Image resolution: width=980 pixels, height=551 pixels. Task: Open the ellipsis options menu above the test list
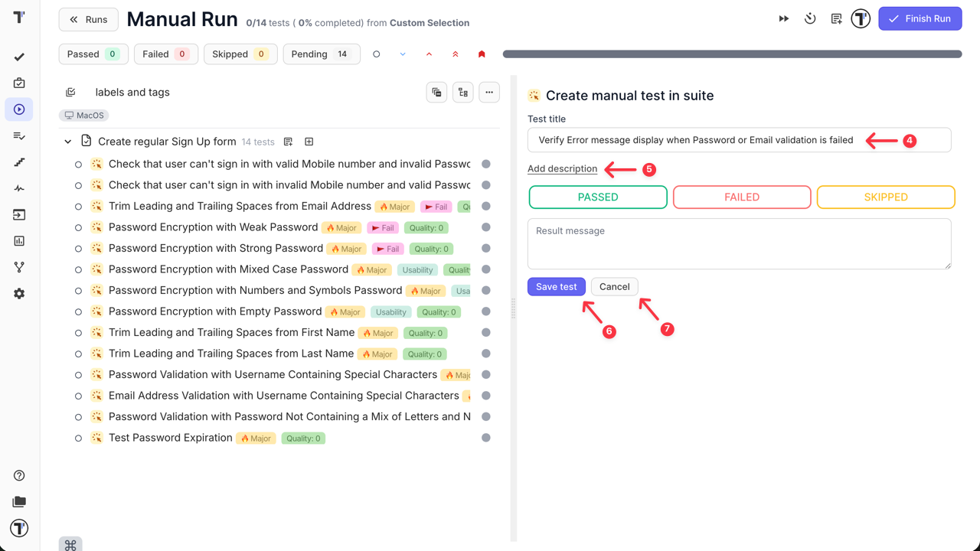click(x=489, y=92)
